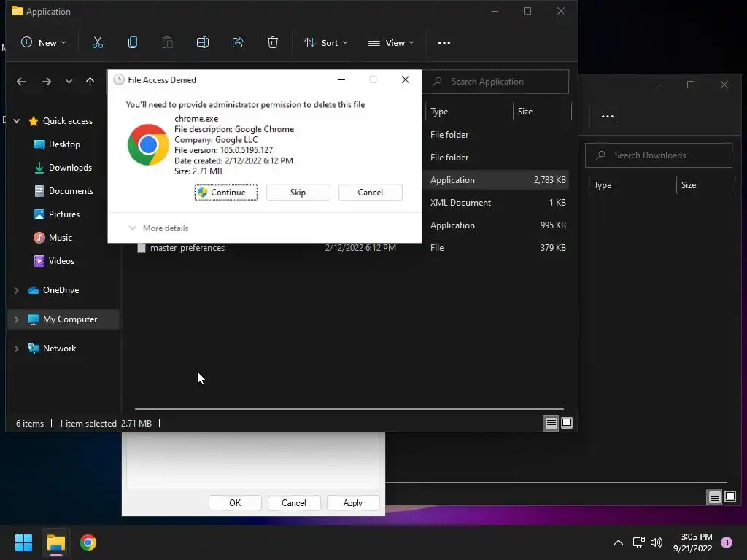Click the master_preferences file icon

tap(141, 248)
